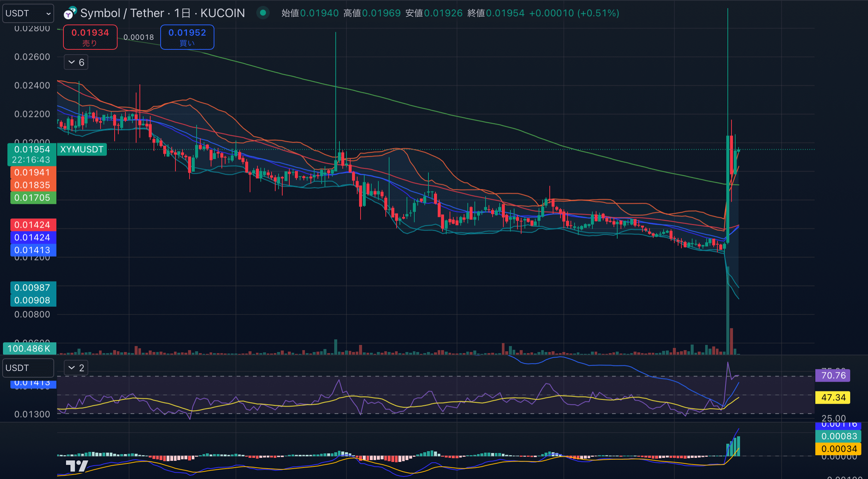868x479 pixels.
Task: Click the 0.00908 teal price label
Action: click(x=33, y=300)
